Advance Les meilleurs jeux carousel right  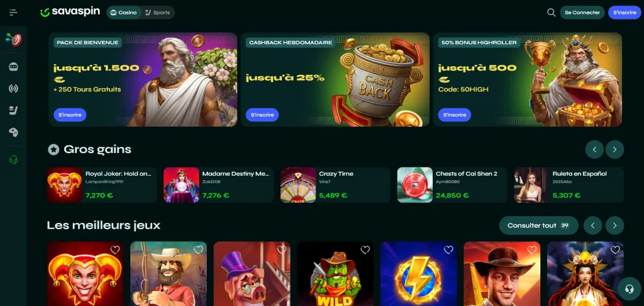[614, 225]
